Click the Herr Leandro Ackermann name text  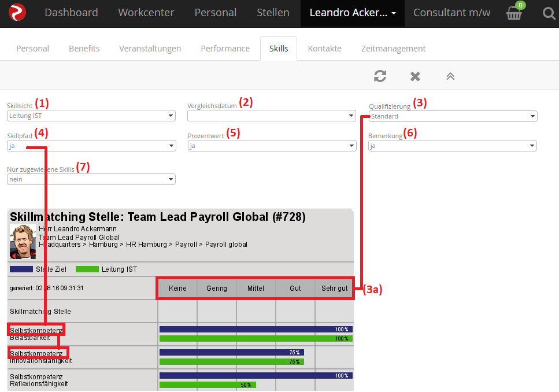77,228
